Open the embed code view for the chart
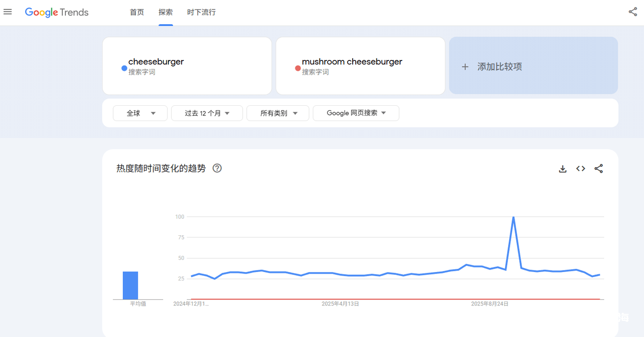The height and width of the screenshot is (337, 644). click(x=581, y=169)
